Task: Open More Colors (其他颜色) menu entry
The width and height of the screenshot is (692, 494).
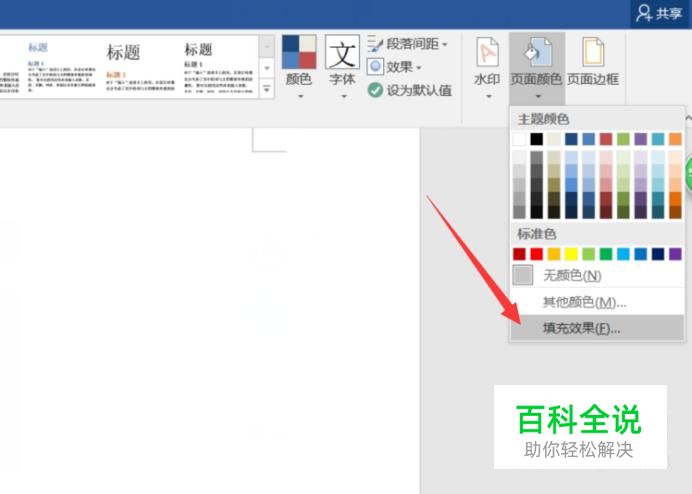Action: coord(598,302)
